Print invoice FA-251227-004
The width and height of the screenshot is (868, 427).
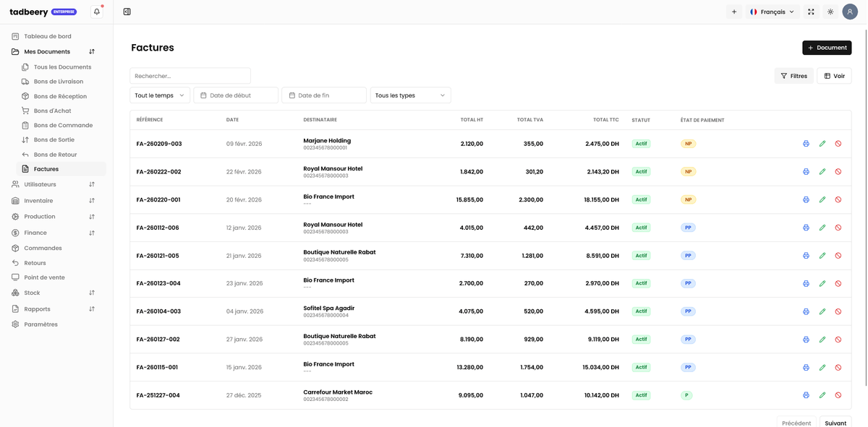(x=806, y=395)
